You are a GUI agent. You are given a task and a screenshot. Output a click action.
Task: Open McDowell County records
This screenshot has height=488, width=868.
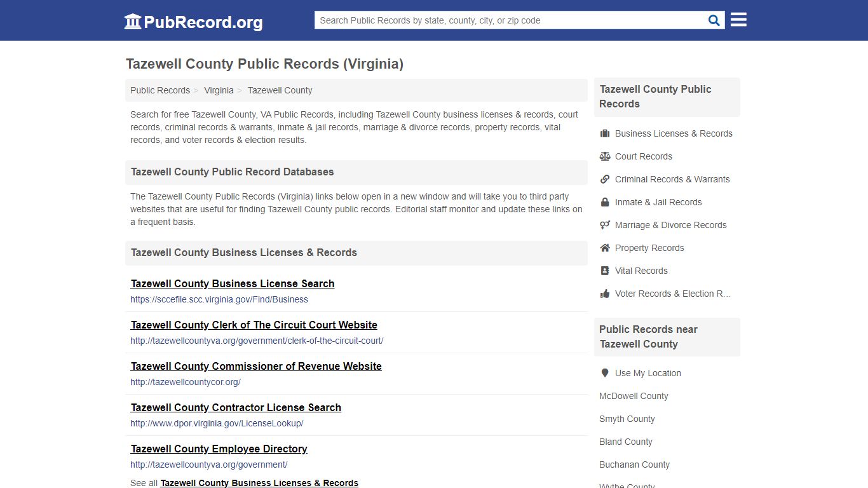(634, 396)
